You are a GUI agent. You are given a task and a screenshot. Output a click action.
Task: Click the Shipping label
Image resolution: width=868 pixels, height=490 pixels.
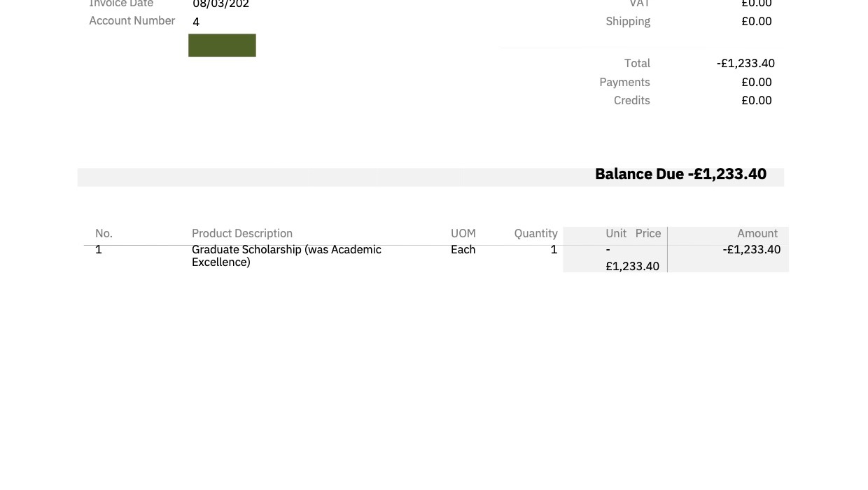pyautogui.click(x=628, y=21)
